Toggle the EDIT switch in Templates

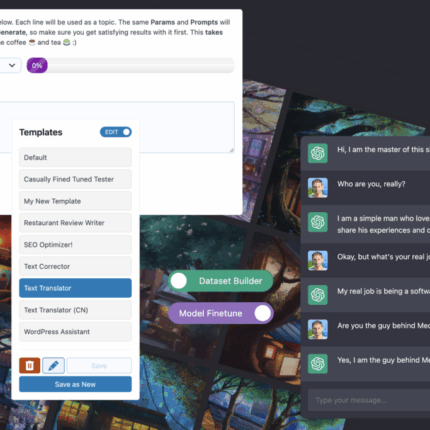click(116, 132)
